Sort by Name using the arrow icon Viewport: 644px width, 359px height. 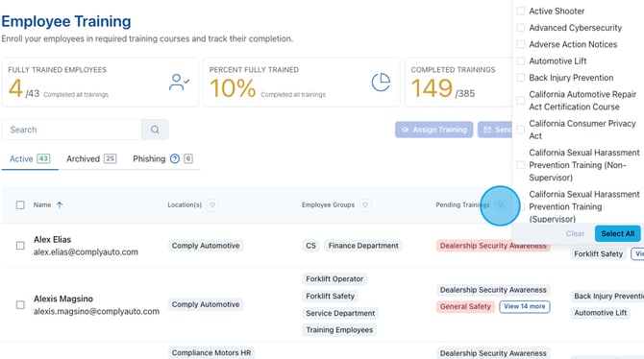(60, 204)
